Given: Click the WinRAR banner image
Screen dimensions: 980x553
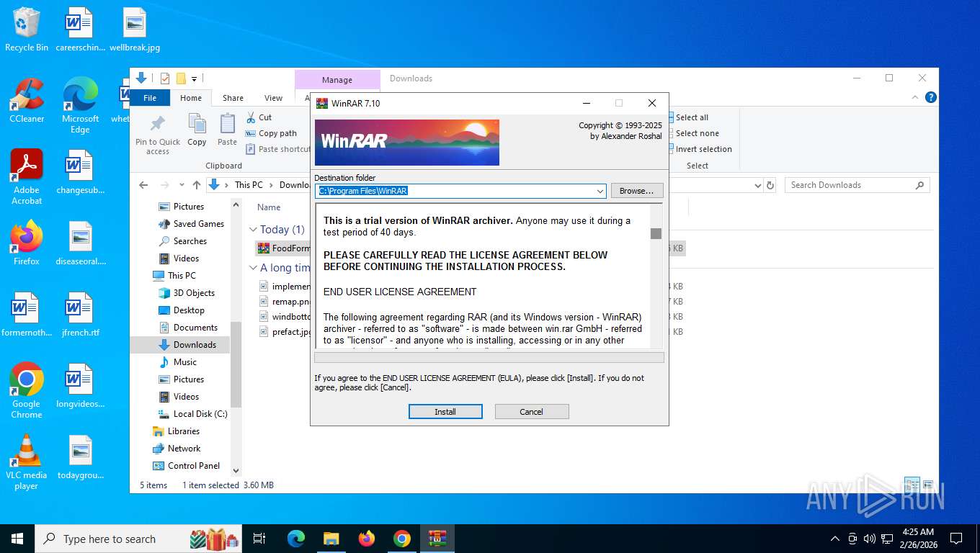Looking at the screenshot, I should [407, 143].
